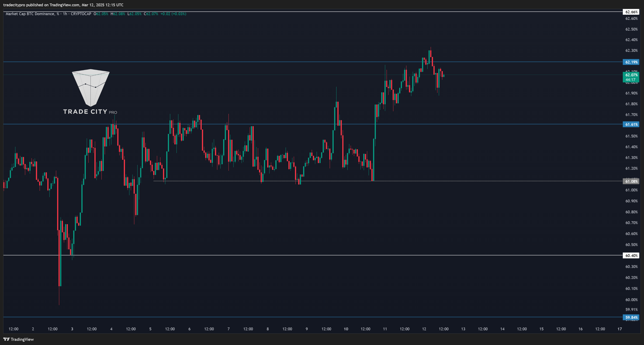The image size is (644, 345).
Task: Click the 62.60% price axis tick
Action: coord(631,18)
